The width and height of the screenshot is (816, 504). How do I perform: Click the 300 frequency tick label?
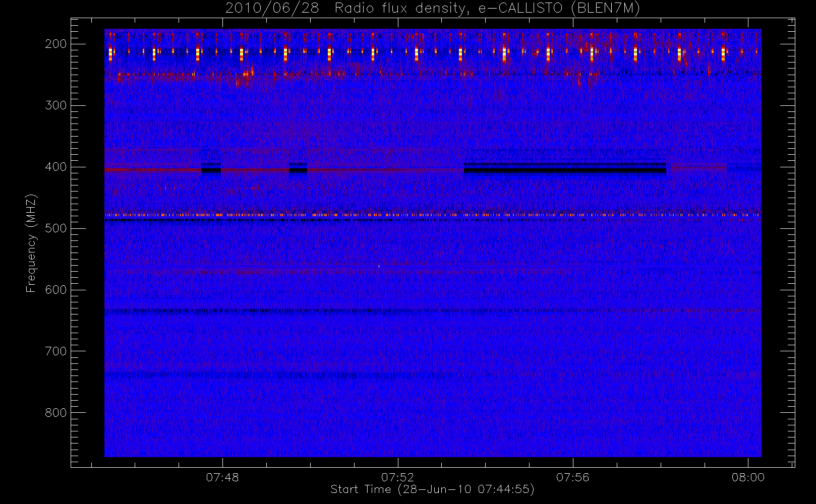[56, 105]
